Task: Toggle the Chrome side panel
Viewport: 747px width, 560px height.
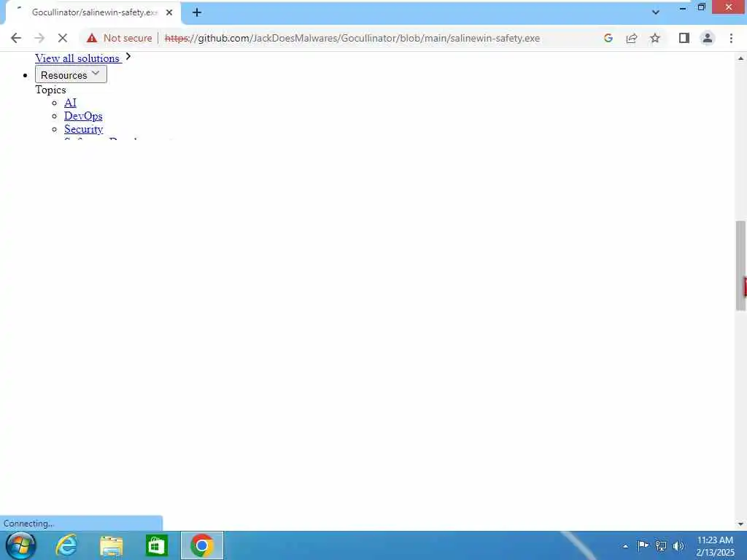Action: (684, 38)
